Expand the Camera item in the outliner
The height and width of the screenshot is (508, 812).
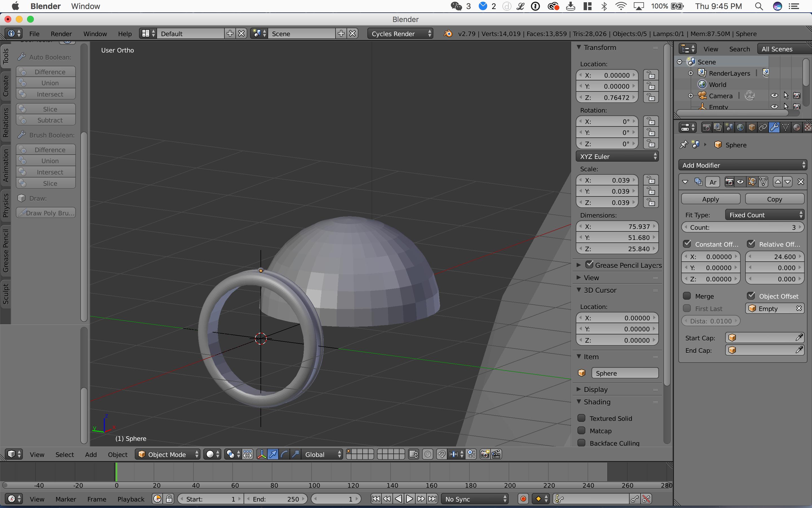(x=691, y=96)
